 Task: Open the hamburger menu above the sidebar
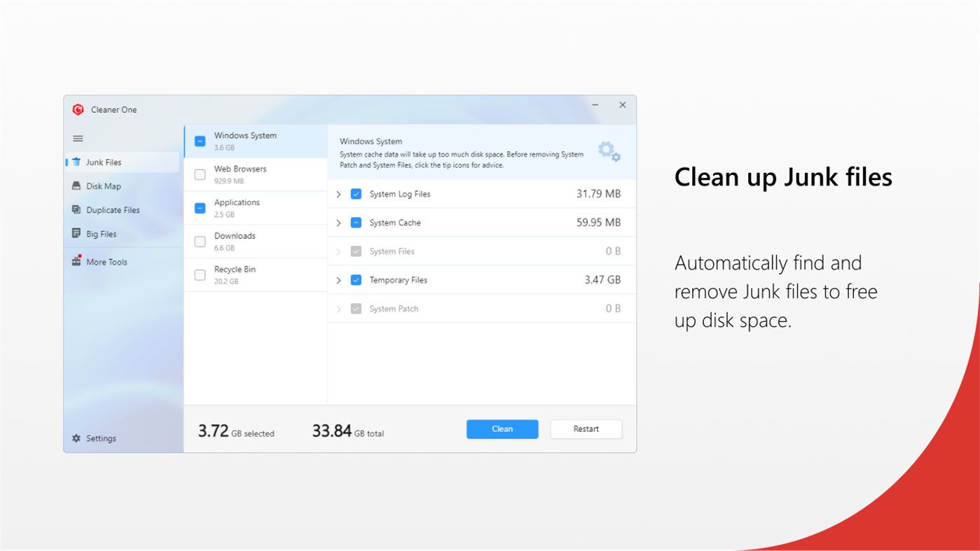tap(78, 139)
